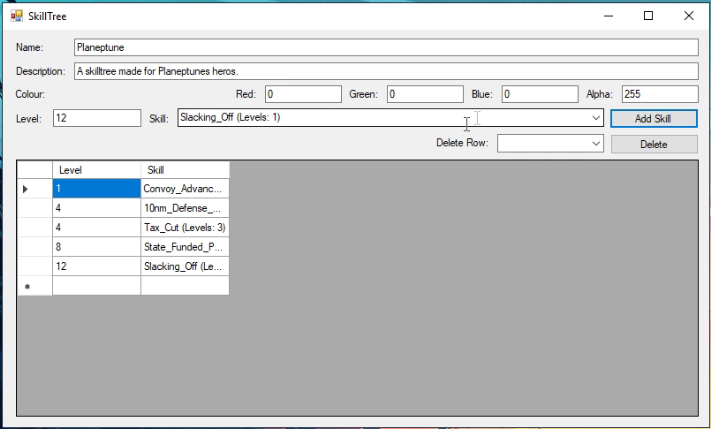Click the SkillTree app icon in title bar
Image resolution: width=711 pixels, height=429 pixels.
(17, 16)
